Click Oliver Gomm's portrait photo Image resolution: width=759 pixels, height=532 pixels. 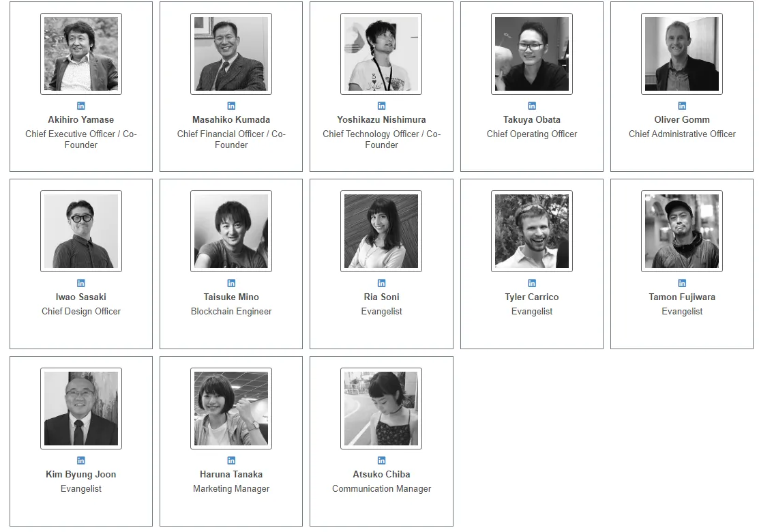tap(682, 54)
